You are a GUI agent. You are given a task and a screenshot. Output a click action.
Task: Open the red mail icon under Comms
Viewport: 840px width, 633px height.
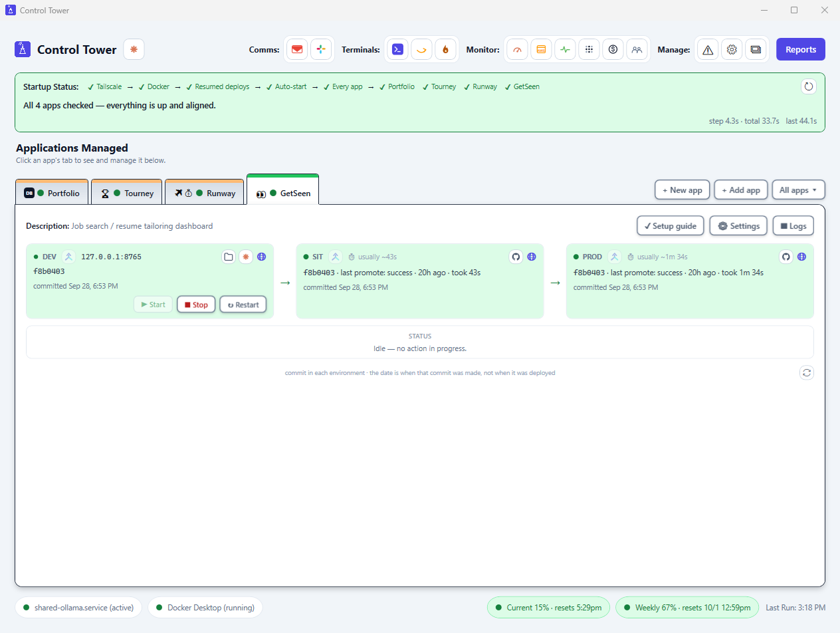(297, 49)
